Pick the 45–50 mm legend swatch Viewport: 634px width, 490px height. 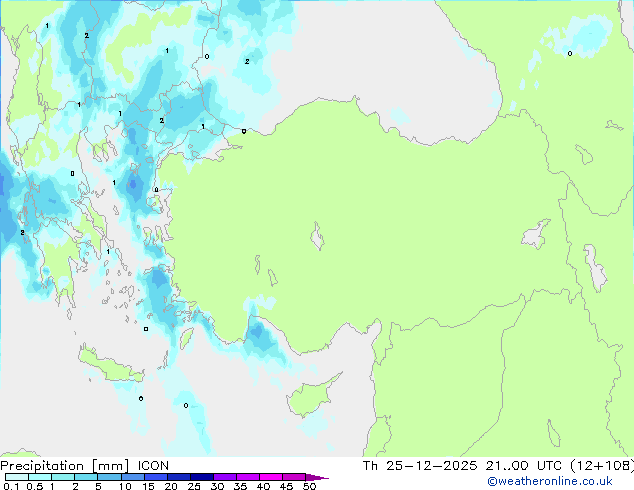(x=294, y=477)
